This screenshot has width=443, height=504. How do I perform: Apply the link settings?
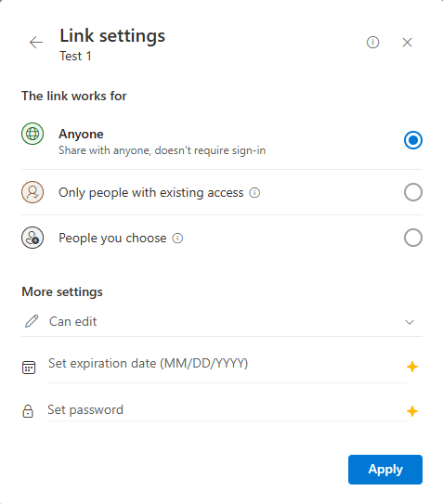[x=385, y=470]
